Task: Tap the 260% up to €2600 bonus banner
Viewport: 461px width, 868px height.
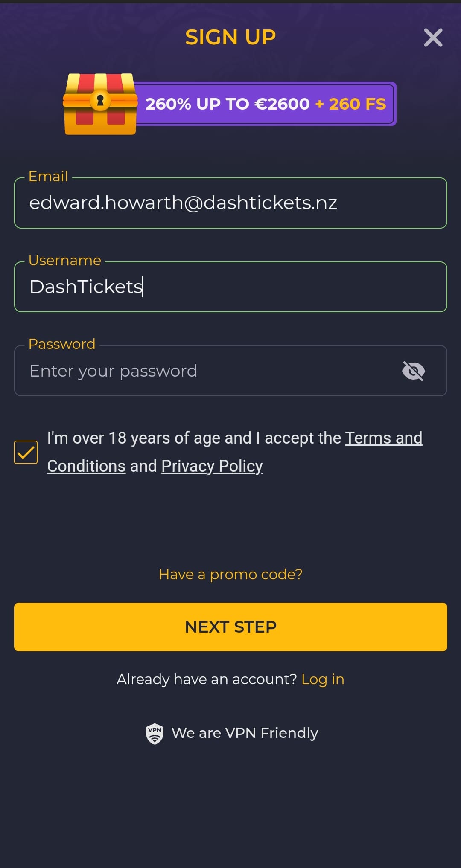Action: (x=266, y=104)
